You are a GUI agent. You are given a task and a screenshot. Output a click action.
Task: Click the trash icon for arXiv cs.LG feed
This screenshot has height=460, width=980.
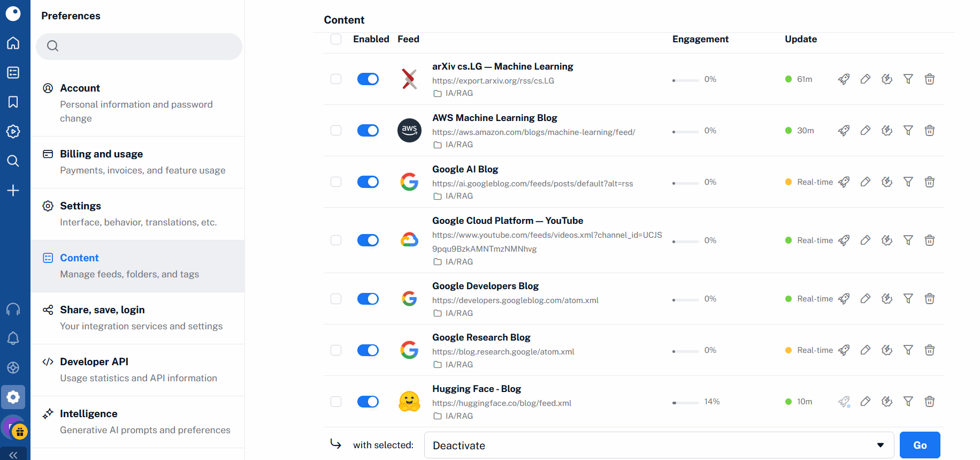coord(929,79)
